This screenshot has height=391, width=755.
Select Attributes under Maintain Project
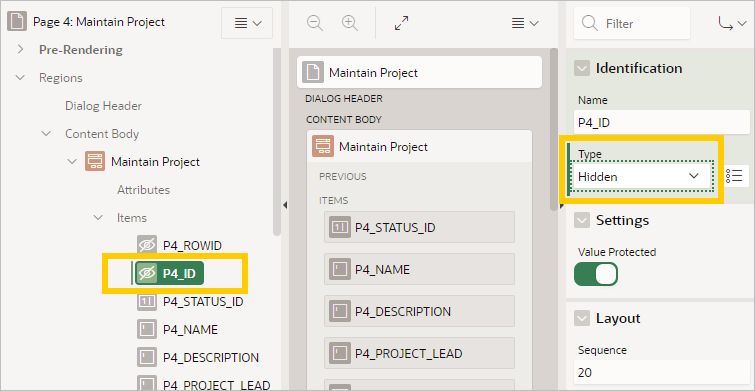pyautogui.click(x=143, y=190)
